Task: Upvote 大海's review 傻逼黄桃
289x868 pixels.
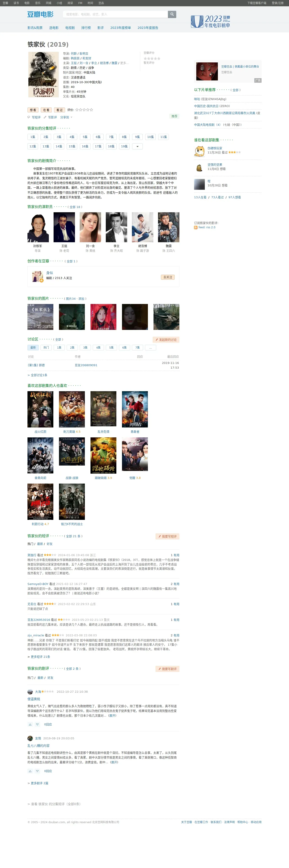Action: pos(30,724)
